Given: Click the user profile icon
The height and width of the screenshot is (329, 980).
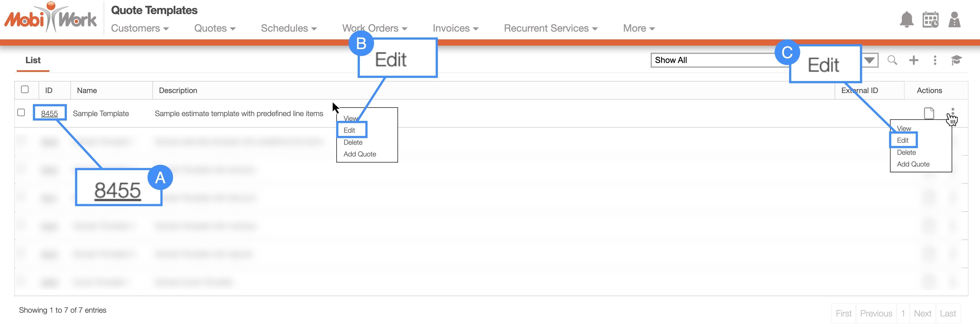Looking at the screenshot, I should 954,20.
